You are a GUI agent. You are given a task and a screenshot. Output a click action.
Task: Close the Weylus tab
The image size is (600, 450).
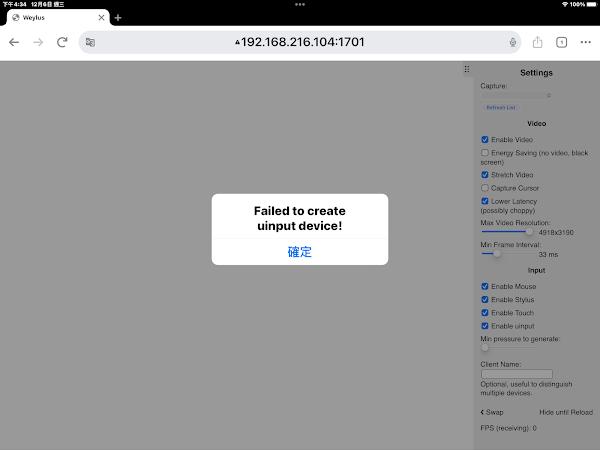tap(101, 18)
